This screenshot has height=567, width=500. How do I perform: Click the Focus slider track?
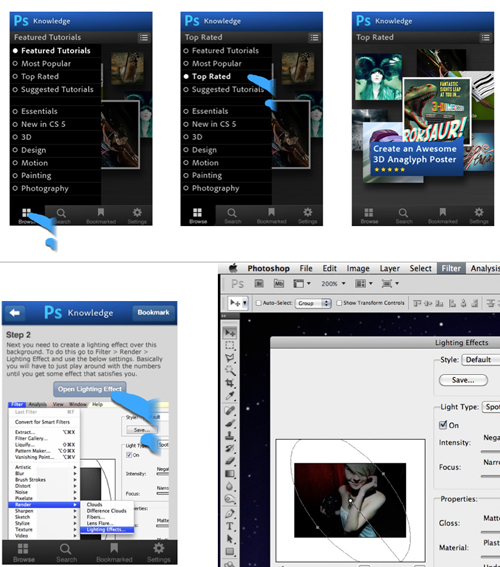coord(490,476)
